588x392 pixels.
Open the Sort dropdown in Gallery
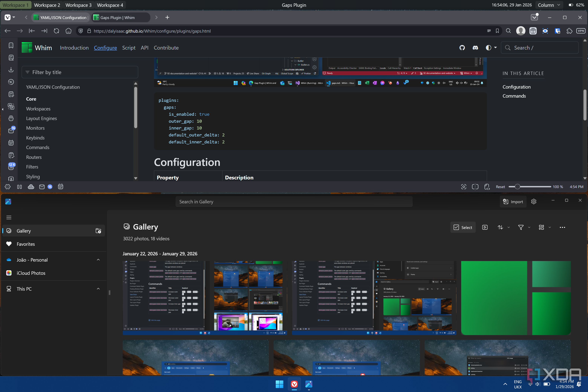[503, 227]
